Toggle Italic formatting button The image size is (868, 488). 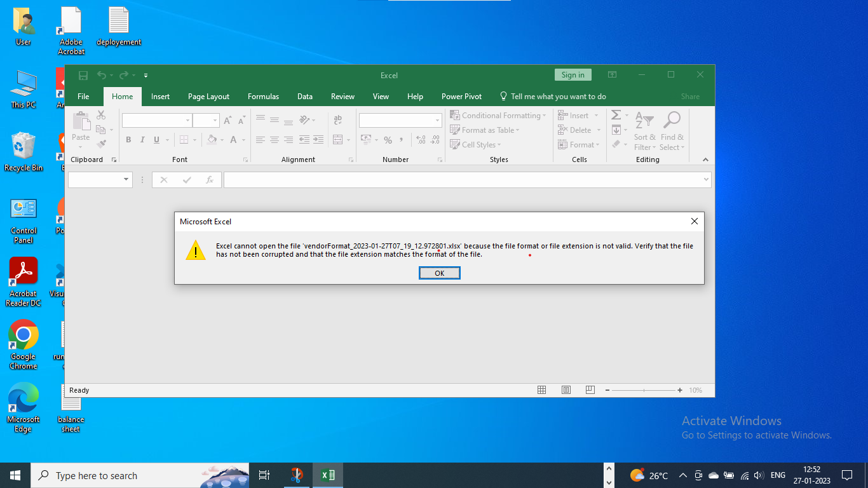click(x=142, y=140)
